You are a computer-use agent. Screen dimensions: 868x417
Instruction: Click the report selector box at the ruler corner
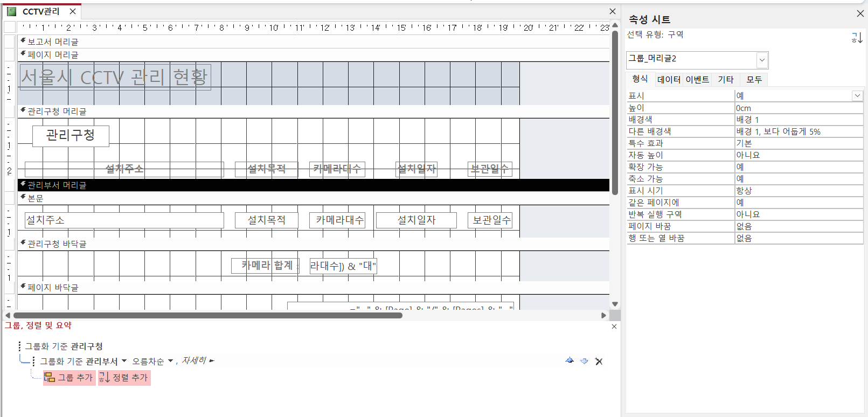pos(10,27)
